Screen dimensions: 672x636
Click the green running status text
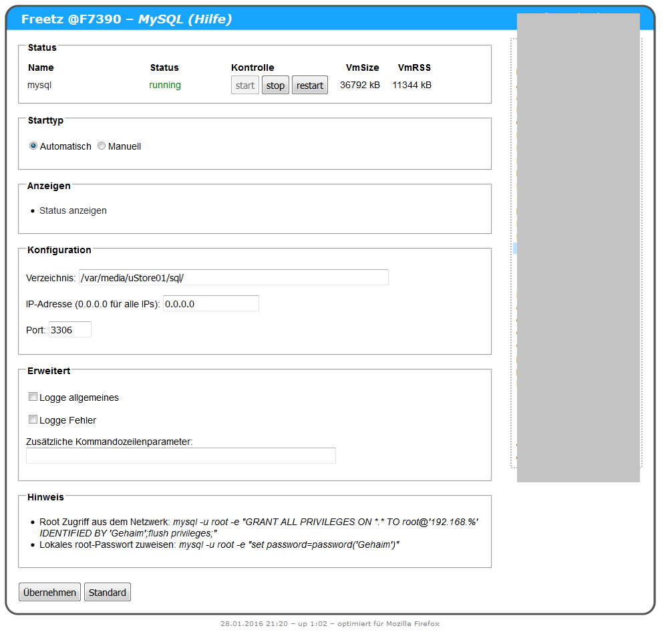pos(165,86)
